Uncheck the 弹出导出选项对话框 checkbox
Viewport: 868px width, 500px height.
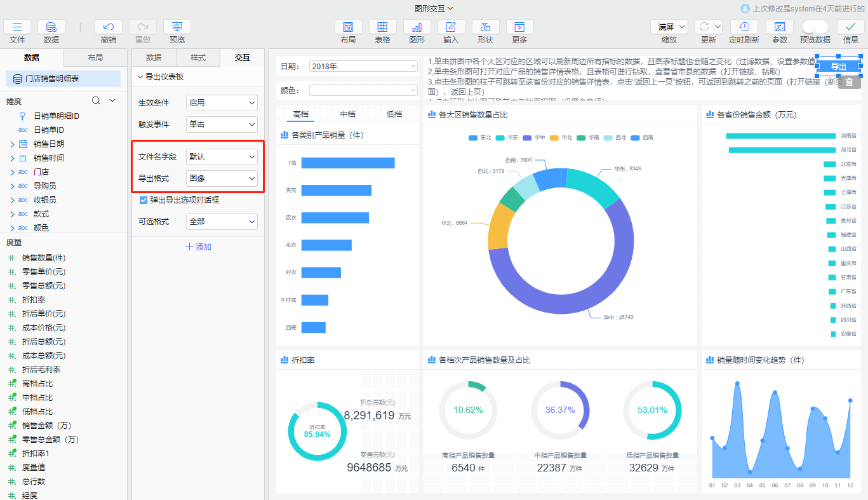pos(144,200)
